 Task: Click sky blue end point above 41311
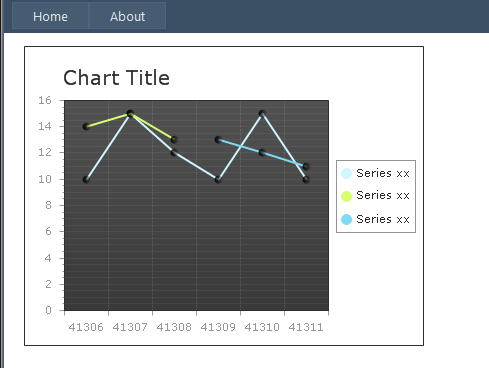(x=306, y=166)
